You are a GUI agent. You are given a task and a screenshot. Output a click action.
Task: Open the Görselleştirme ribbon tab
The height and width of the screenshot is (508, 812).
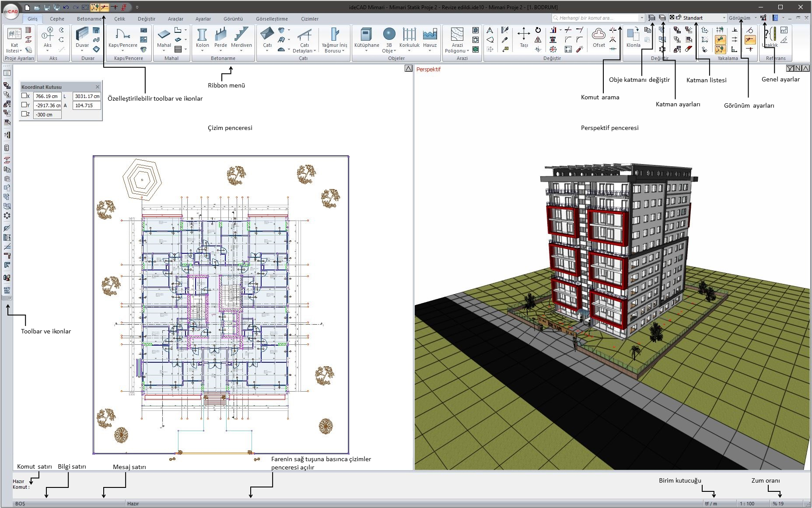pyautogui.click(x=272, y=19)
